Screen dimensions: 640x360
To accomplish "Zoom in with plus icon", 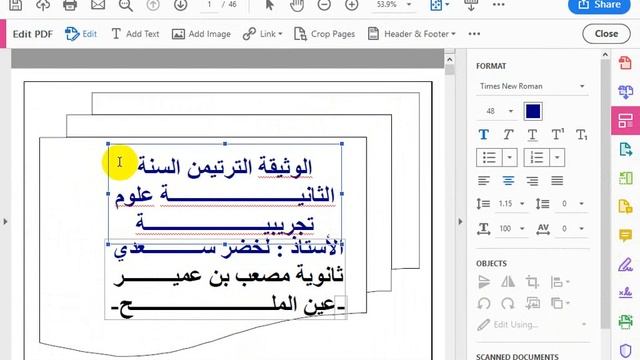I will click(x=351, y=5).
